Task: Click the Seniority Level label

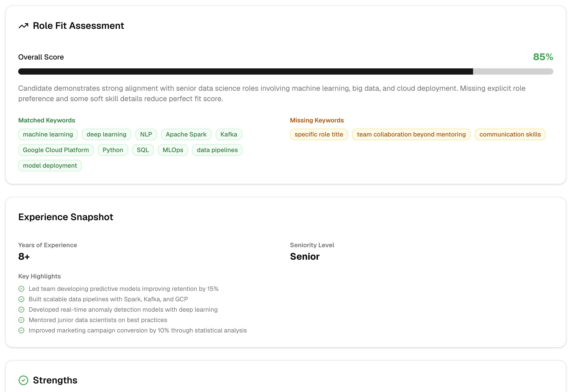Action: [x=312, y=245]
